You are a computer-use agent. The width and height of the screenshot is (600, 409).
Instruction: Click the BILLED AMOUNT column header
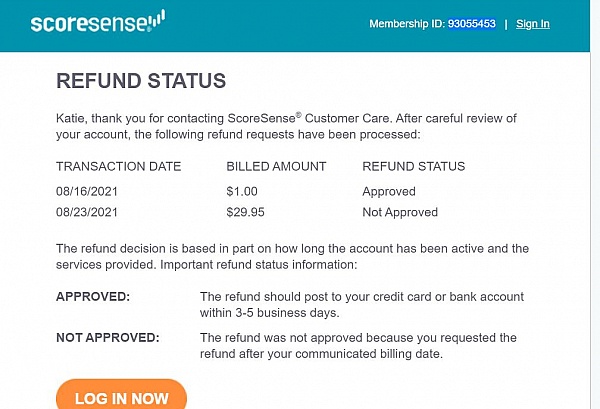tap(276, 166)
